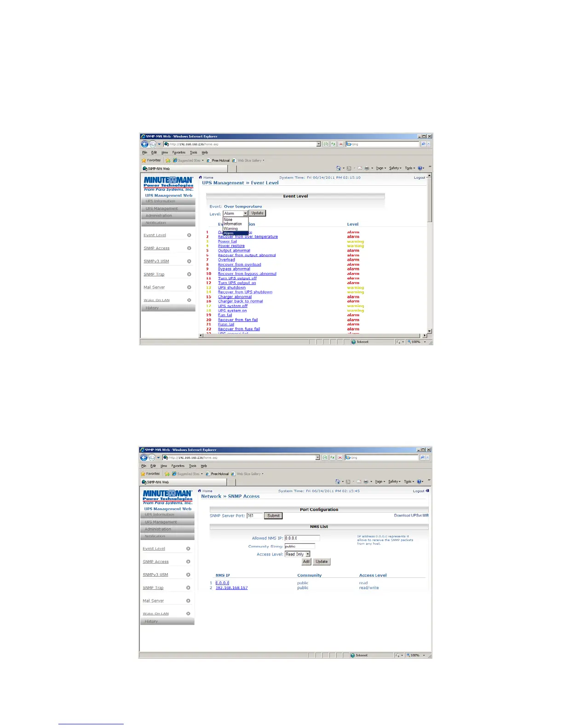This screenshot has height=728, width=563.
Task: Go back in the SNMP Access window
Action: click(144, 457)
